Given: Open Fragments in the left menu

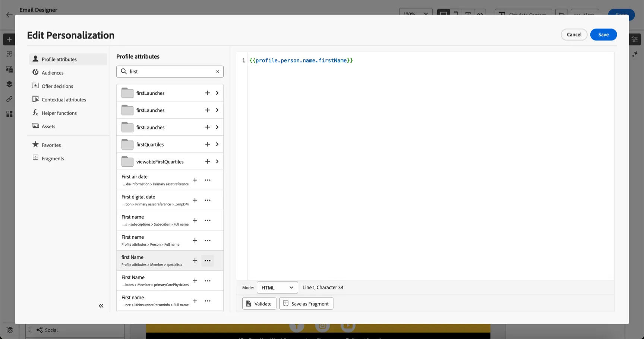Looking at the screenshot, I should tap(68, 158).
